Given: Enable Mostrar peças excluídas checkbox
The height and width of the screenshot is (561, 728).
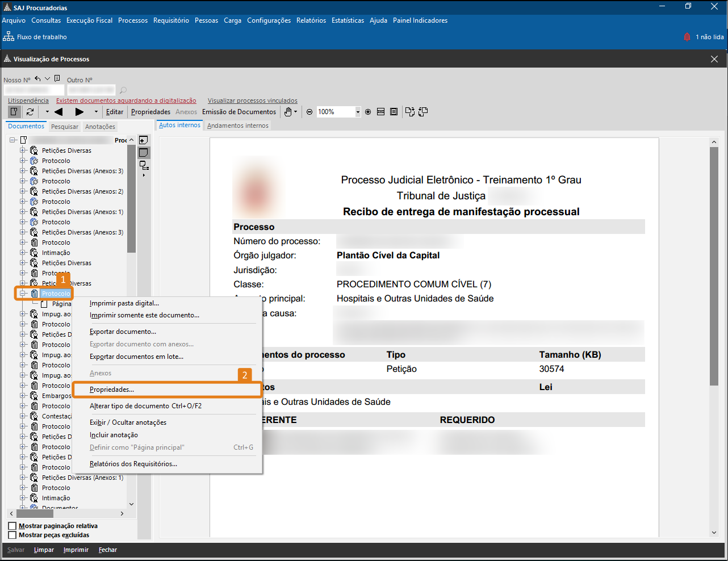Looking at the screenshot, I should (12, 535).
